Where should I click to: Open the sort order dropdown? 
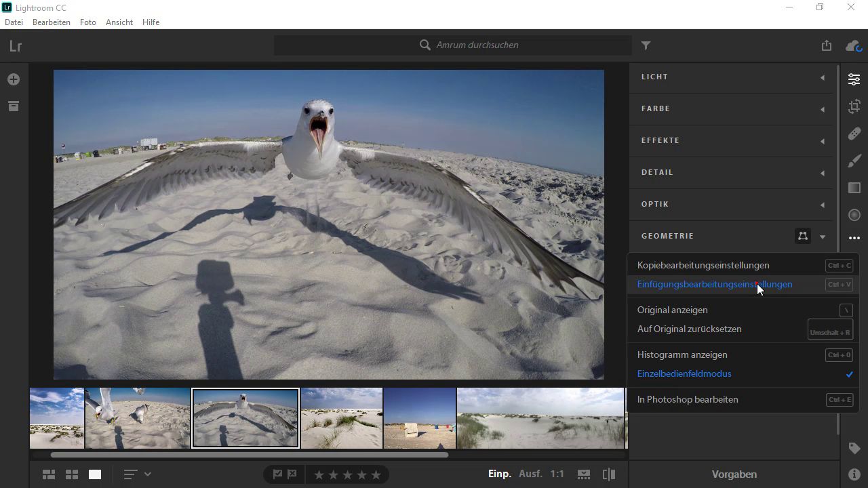click(x=138, y=474)
